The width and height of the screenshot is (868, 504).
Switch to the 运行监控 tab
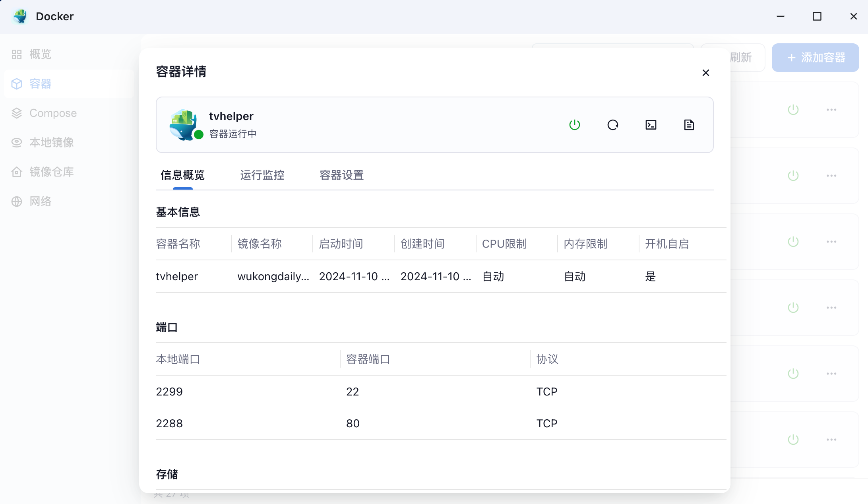click(x=262, y=175)
